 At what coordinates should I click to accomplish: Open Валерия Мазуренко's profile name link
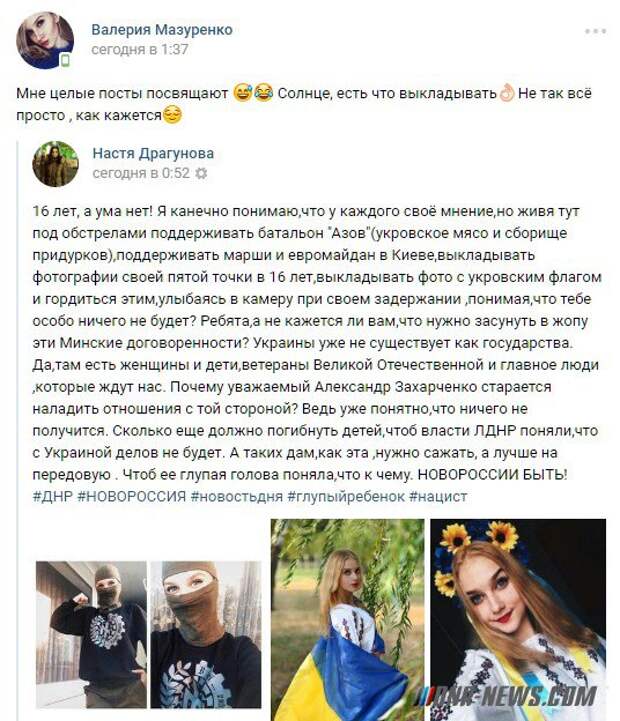coord(162,30)
